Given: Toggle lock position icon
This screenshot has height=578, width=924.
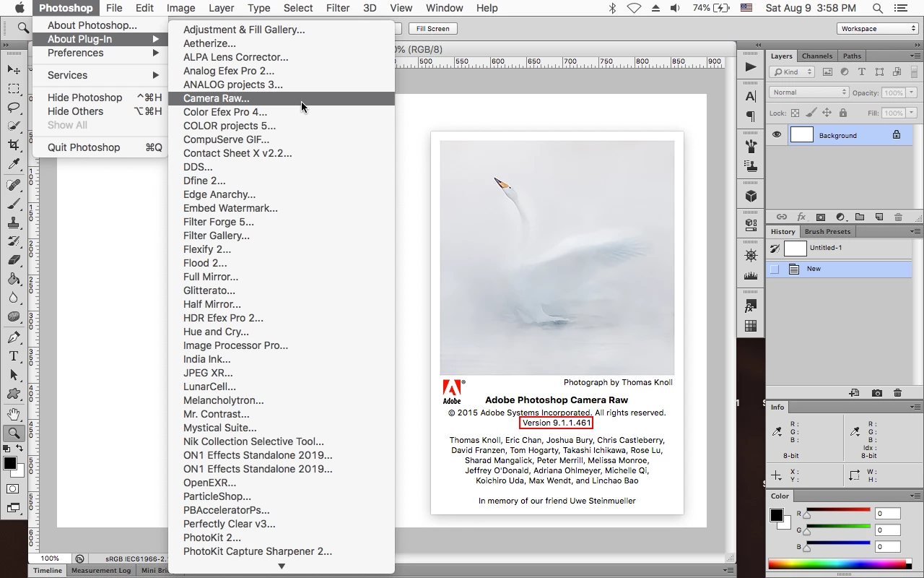Looking at the screenshot, I should tap(827, 113).
